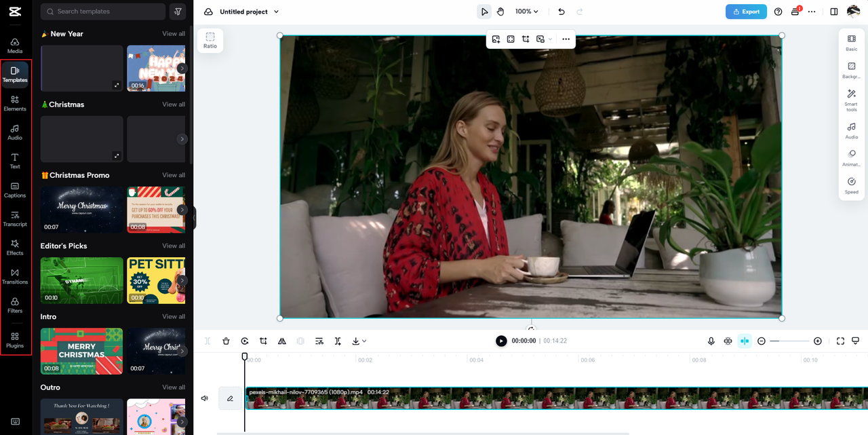Click the crop icon in floating toolbar
868x435 pixels.
click(526, 39)
